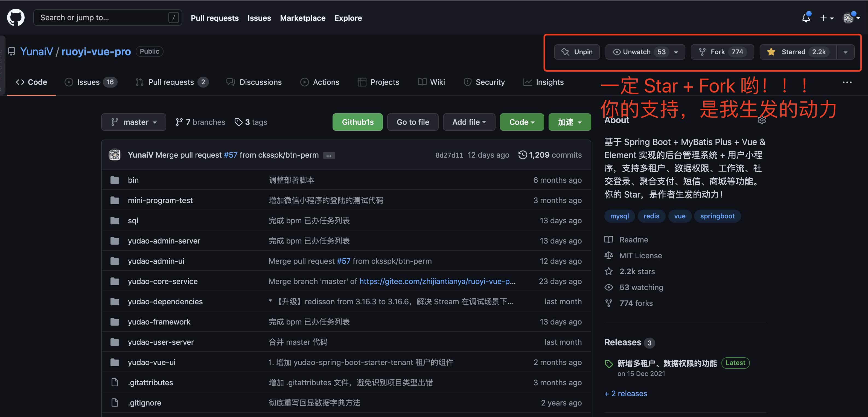
Task: Open the Insights tab
Action: [543, 82]
